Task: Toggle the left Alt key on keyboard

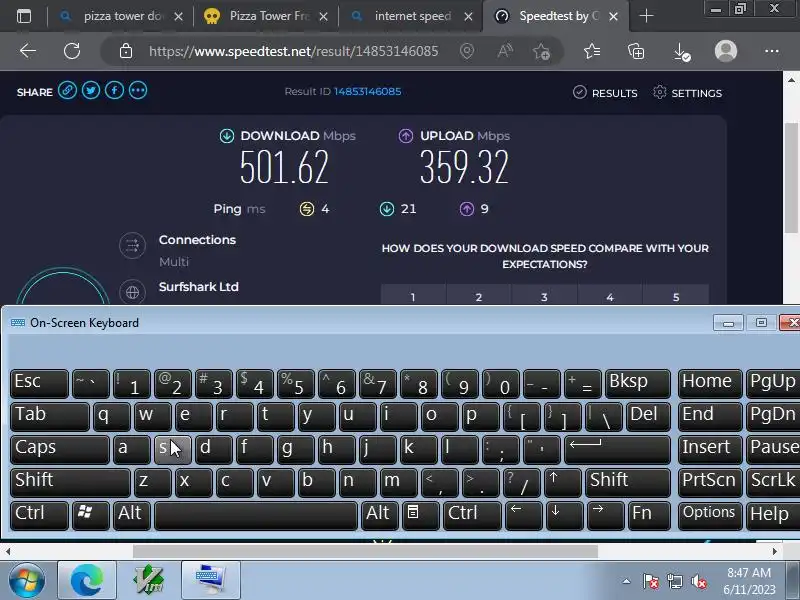Action: point(132,515)
